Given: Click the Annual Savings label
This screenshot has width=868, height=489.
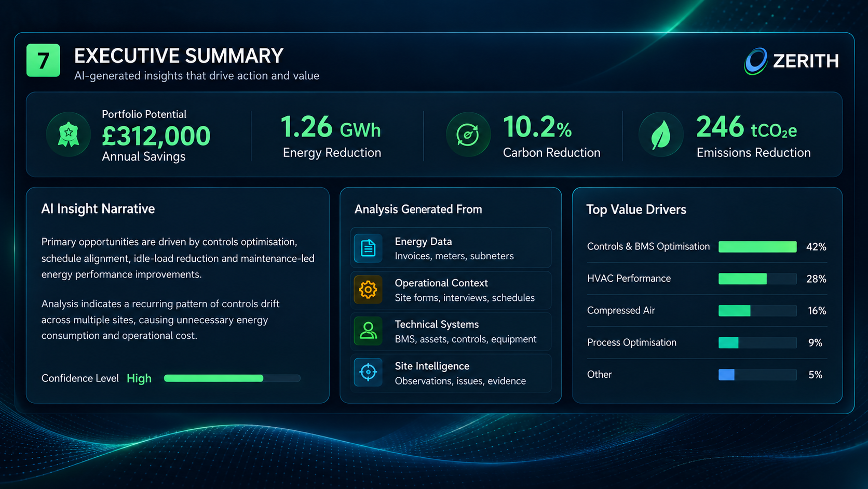Looking at the screenshot, I should (x=144, y=157).
